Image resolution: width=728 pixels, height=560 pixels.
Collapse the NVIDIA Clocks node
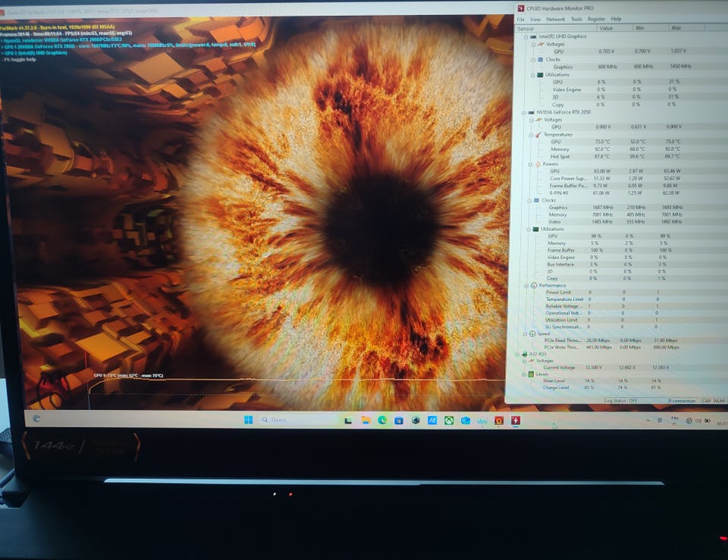tap(529, 200)
